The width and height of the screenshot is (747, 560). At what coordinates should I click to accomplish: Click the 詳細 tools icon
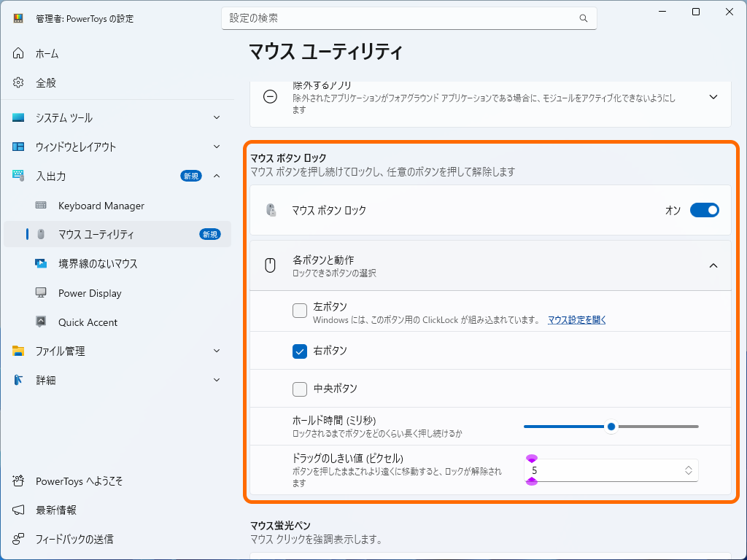coord(18,380)
